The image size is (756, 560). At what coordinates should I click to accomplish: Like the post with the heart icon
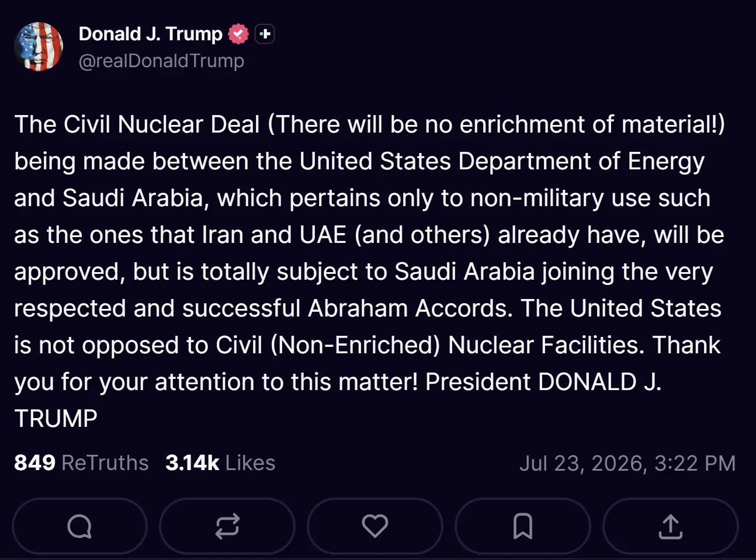[375, 526]
